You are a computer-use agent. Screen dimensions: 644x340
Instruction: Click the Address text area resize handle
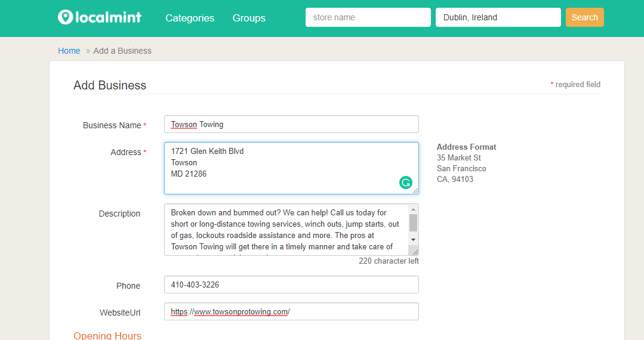pos(415,190)
